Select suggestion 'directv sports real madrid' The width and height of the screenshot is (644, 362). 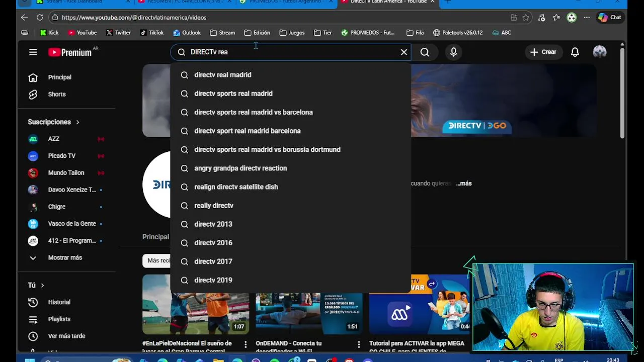tap(290, 94)
